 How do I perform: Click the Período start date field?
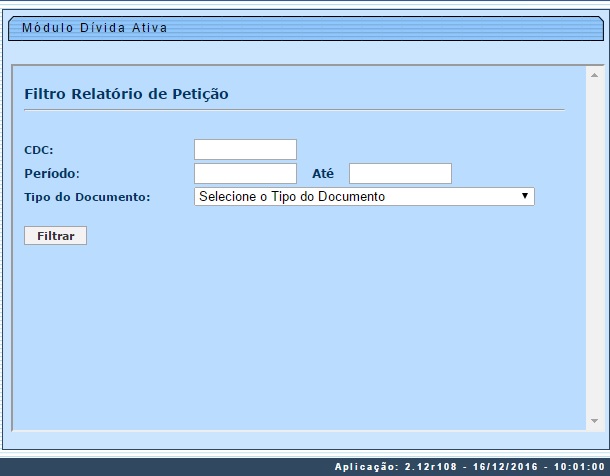(x=245, y=174)
